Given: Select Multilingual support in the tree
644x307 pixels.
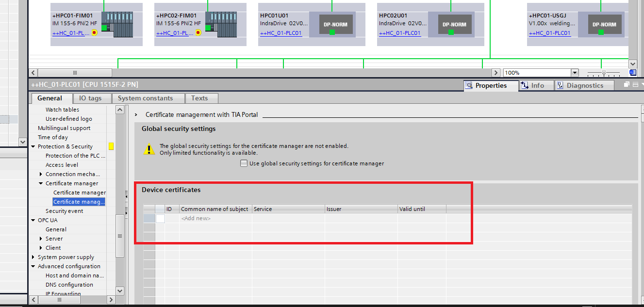Looking at the screenshot, I should (64, 128).
